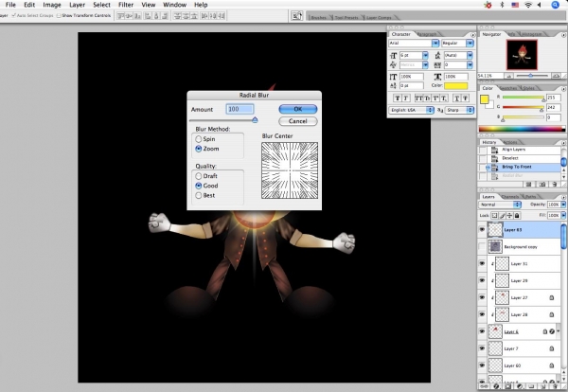This screenshot has width=568, height=392.
Task: Open the Brushes tab in palette well
Action: point(318,17)
